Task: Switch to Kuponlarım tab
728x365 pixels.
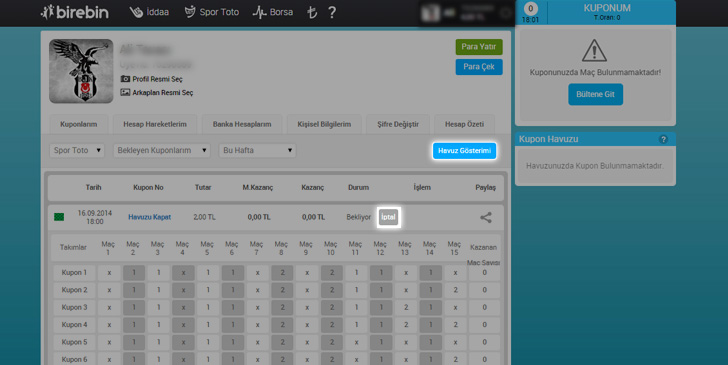Action: pos(78,124)
